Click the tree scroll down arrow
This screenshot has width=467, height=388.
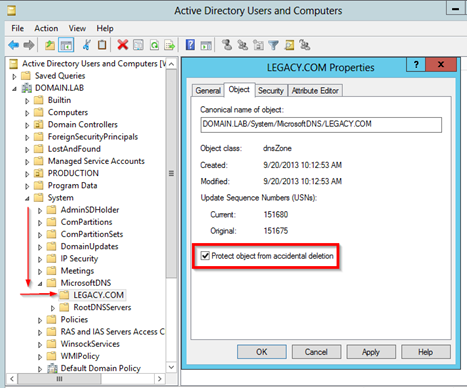[x=171, y=367]
